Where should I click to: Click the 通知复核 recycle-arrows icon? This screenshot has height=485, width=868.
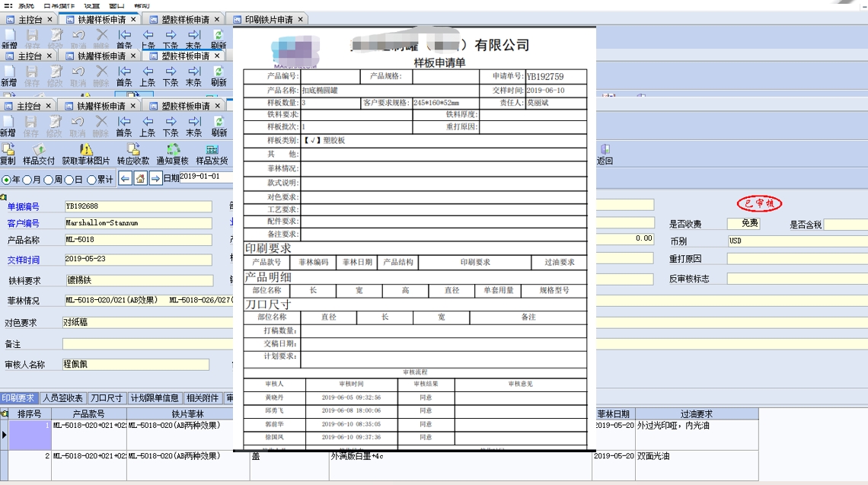[x=173, y=149]
